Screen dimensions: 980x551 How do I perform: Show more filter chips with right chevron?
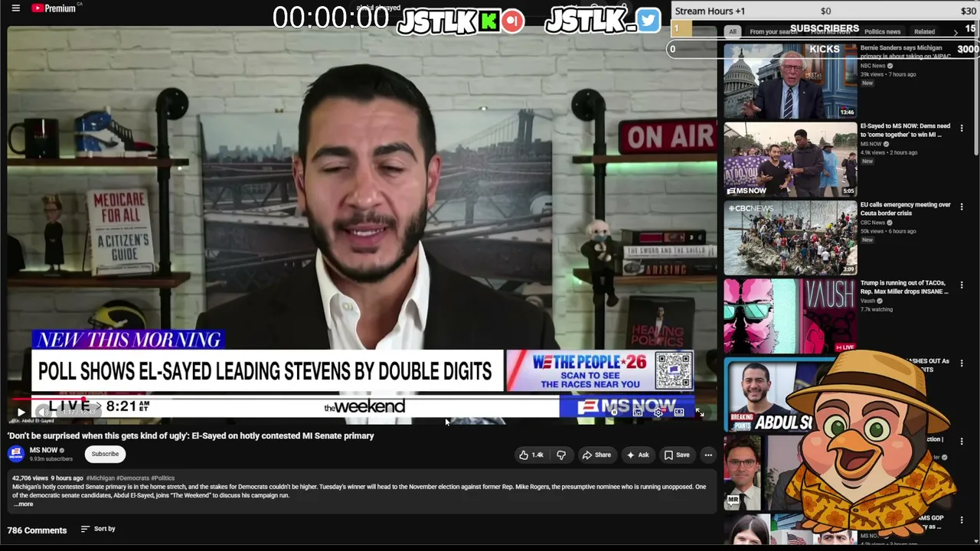[x=955, y=31]
